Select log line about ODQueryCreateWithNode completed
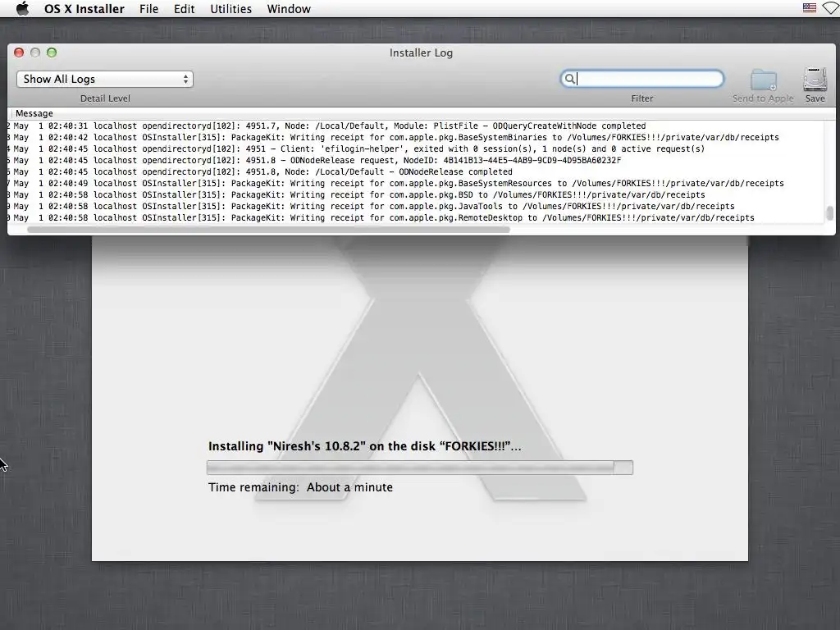The height and width of the screenshot is (630, 840). 416,126
